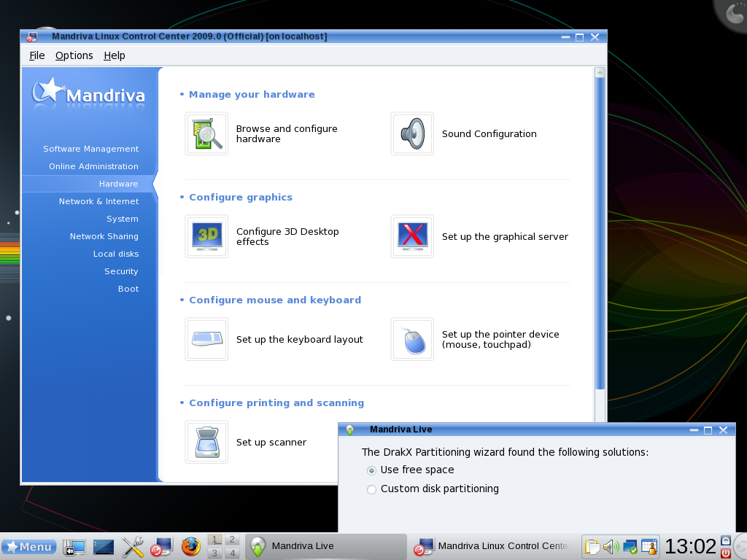Switch to virtual desktop 1

point(215,540)
